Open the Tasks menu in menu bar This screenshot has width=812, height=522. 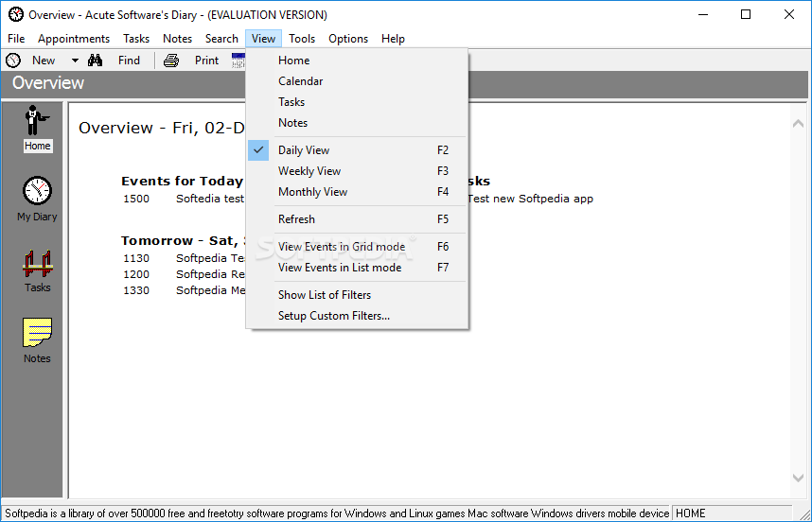[x=136, y=39]
